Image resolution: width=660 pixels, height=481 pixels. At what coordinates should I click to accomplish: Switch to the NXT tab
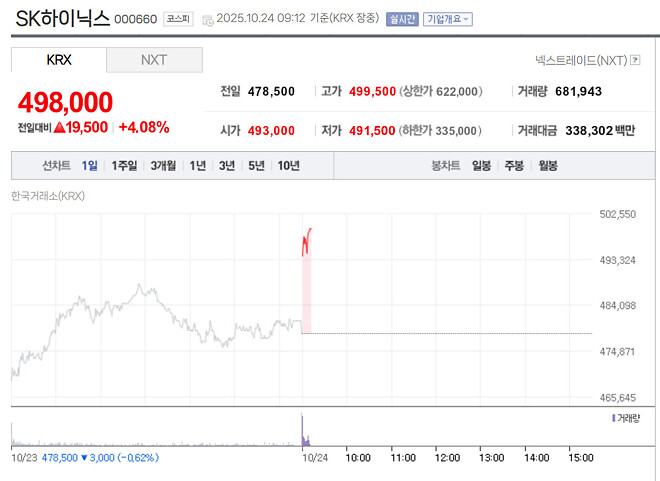point(154,60)
